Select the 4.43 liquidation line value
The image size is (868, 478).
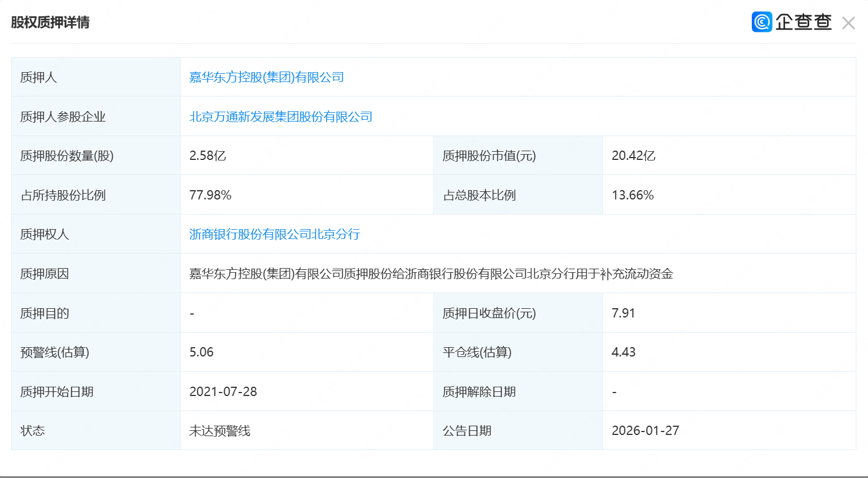click(624, 352)
